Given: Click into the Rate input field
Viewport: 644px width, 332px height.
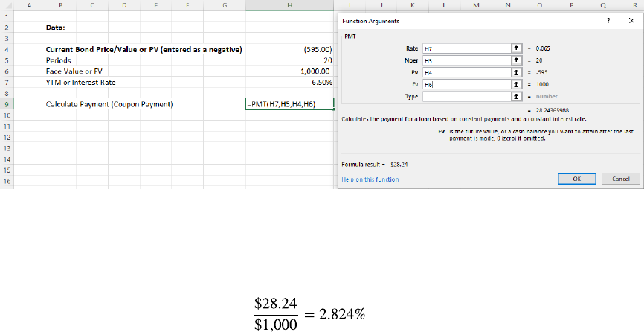Looking at the screenshot, I should [x=465, y=48].
